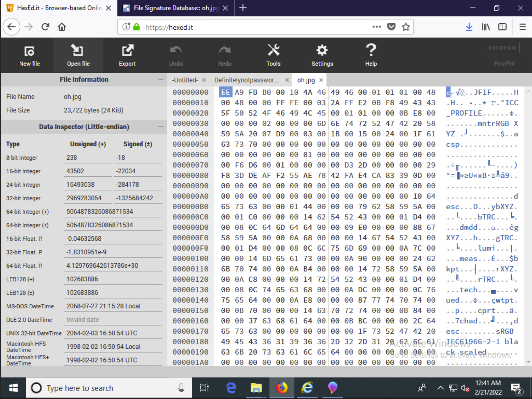Click the volume icon in system tray
The height and width of the screenshot is (399, 532).
click(465, 388)
